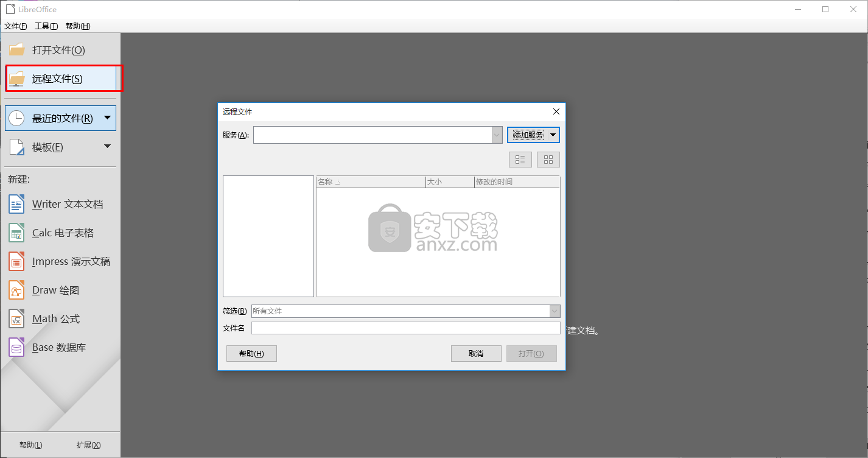Open the Service combo box dropdown
This screenshot has width=868, height=458.
pyautogui.click(x=497, y=135)
